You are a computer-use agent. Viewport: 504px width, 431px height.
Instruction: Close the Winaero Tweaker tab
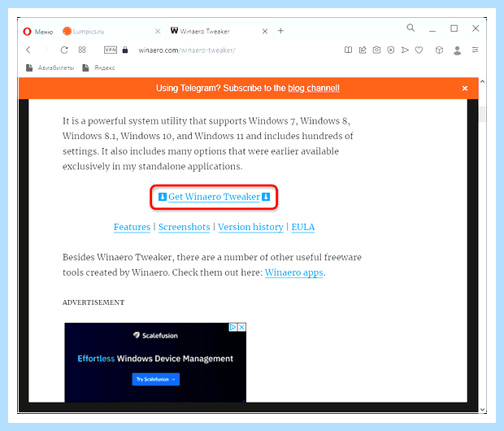(264, 31)
